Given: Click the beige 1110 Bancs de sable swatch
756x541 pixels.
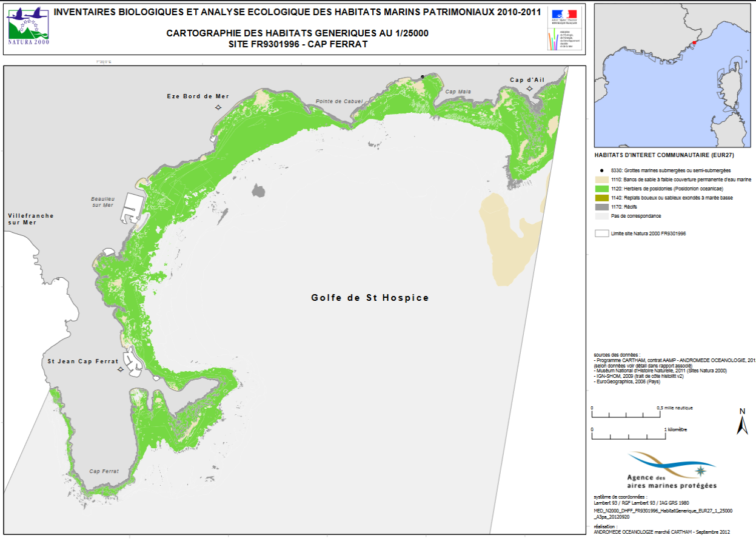Looking at the screenshot, I should click(x=603, y=180).
